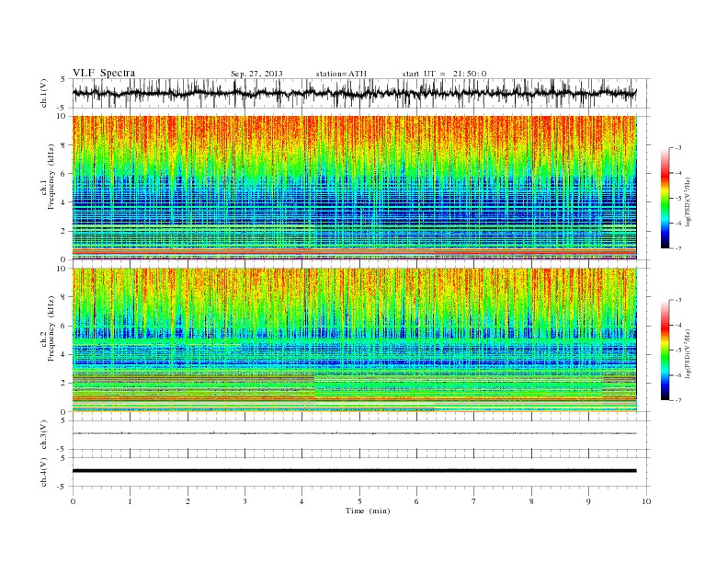The height and width of the screenshot is (563, 728).
Task: Click time-axis tick label '3' at bottom
Action: [x=245, y=501]
